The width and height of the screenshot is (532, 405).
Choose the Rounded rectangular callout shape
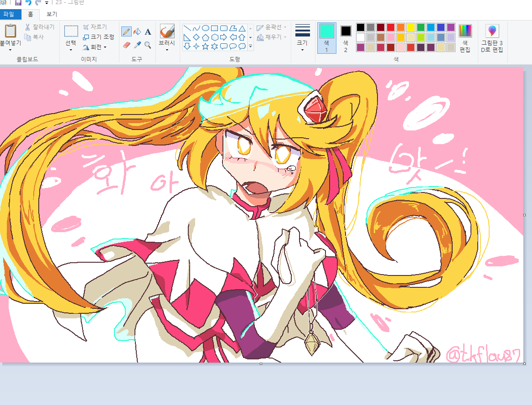pyautogui.click(x=223, y=47)
